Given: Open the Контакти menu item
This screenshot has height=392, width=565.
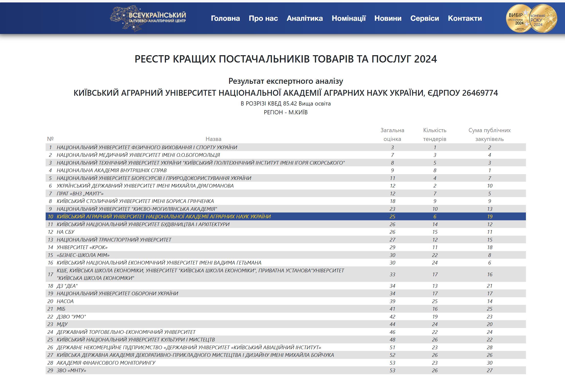Looking at the screenshot, I should pyautogui.click(x=465, y=18).
